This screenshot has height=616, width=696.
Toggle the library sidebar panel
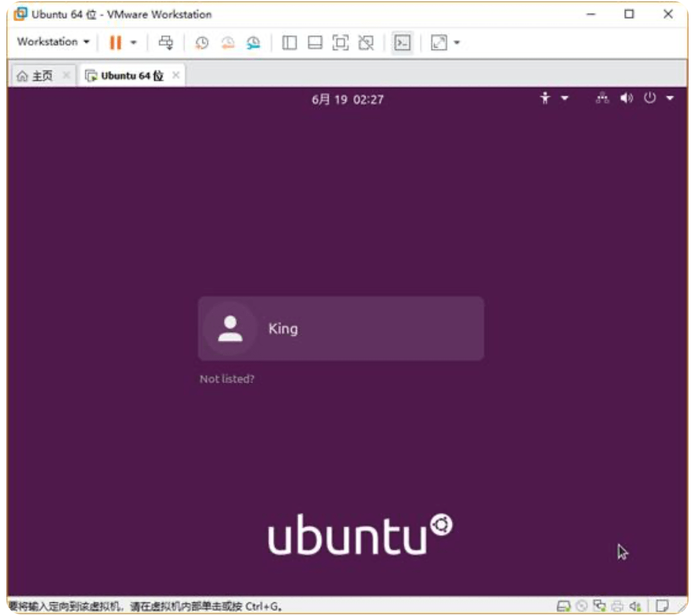289,43
